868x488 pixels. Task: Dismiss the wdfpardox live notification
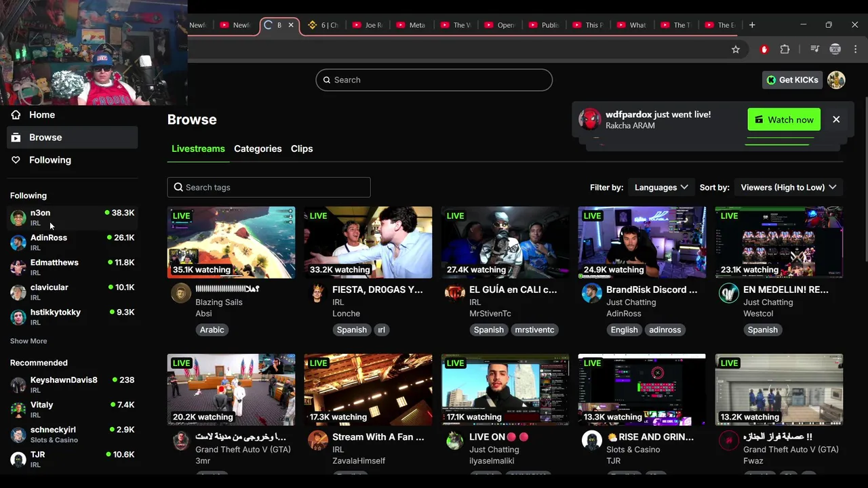tap(836, 119)
